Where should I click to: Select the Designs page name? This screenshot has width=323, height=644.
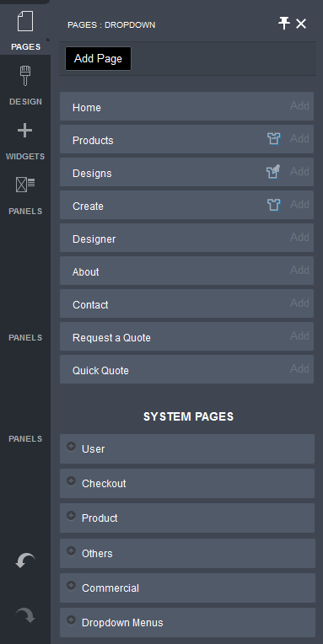click(92, 174)
